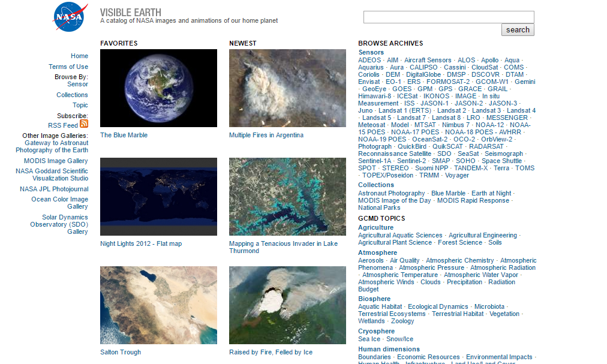The height and width of the screenshot is (364, 607).
Task: Open the Home link in sidebar
Action: tap(79, 56)
